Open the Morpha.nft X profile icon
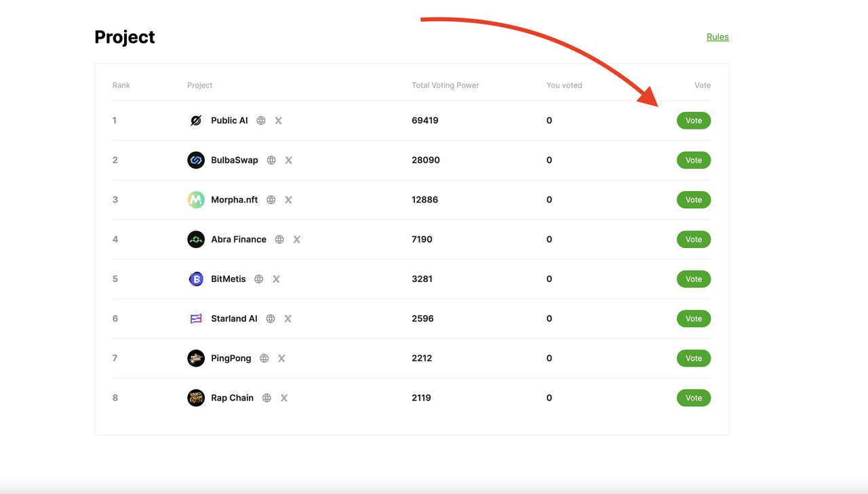The image size is (868, 494). 288,200
